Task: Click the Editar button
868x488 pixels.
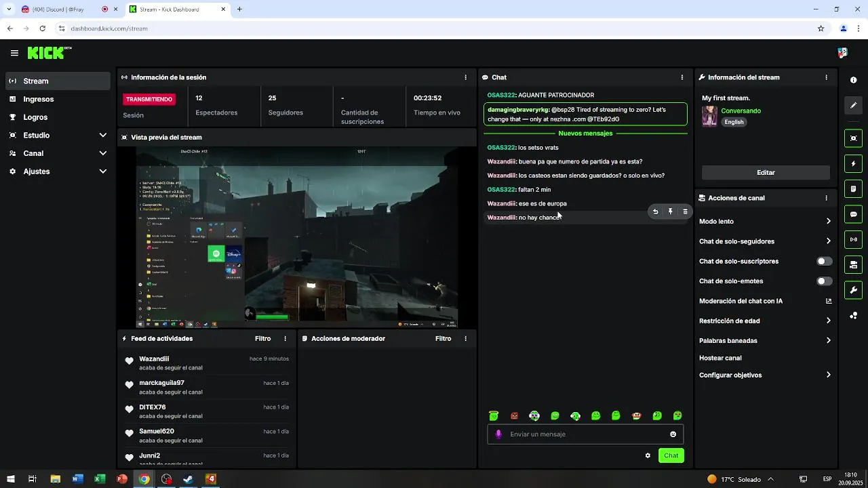Action: click(x=766, y=172)
